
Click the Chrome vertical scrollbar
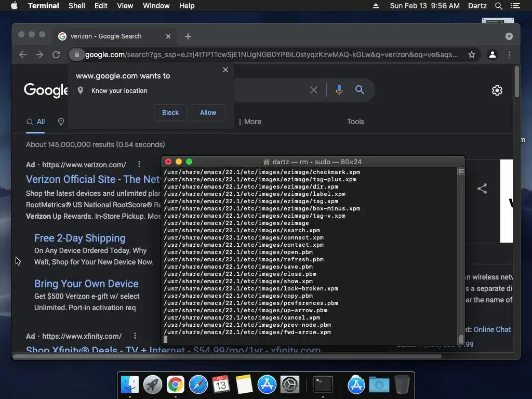(x=517, y=82)
